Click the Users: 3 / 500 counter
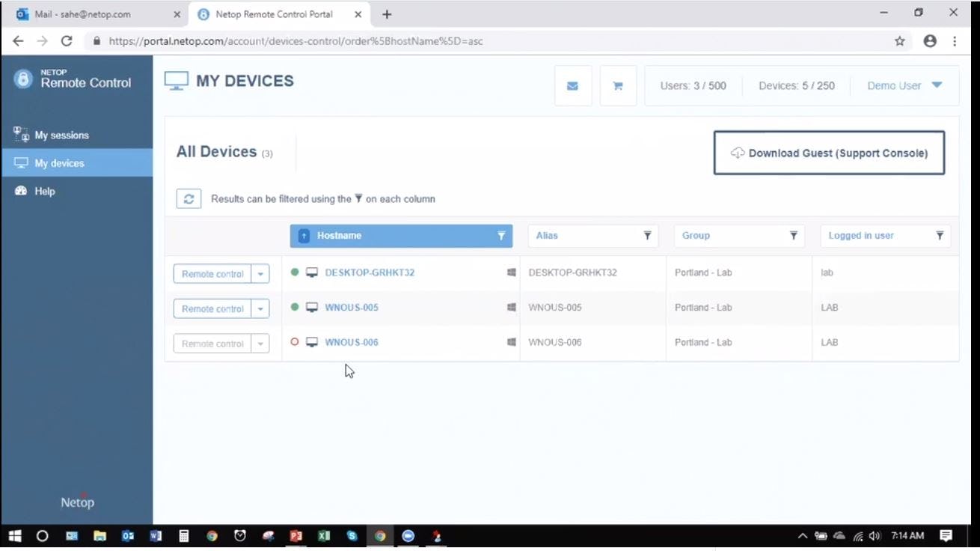The width and height of the screenshot is (980, 551). (693, 86)
